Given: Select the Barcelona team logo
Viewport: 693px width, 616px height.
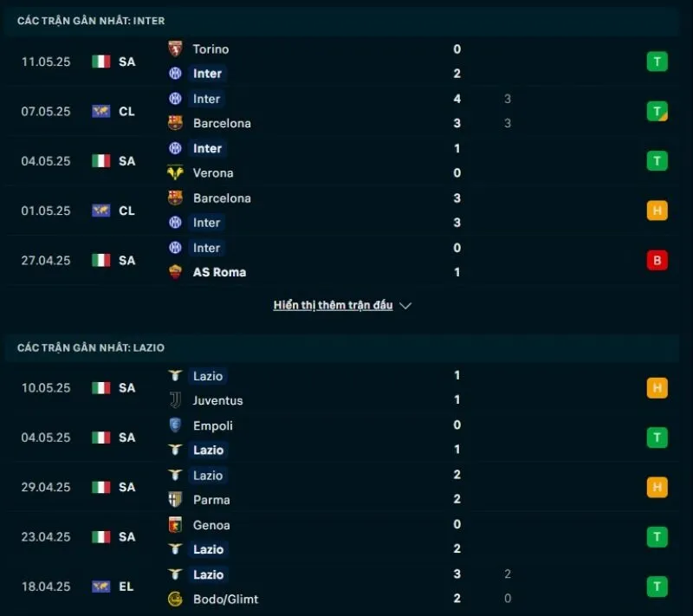Looking at the screenshot, I should pyautogui.click(x=175, y=123).
